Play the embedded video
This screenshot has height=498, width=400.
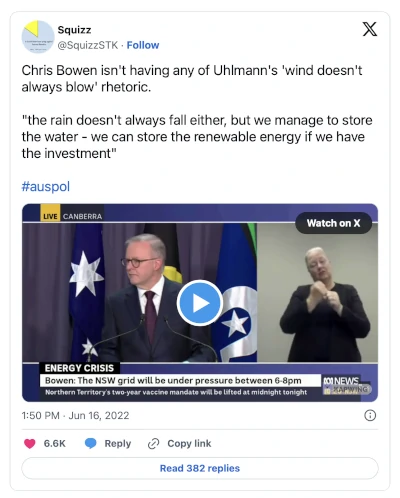200,303
